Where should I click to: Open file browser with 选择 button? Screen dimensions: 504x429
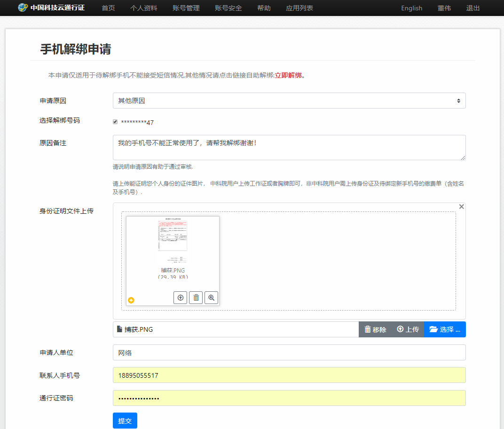click(x=444, y=329)
